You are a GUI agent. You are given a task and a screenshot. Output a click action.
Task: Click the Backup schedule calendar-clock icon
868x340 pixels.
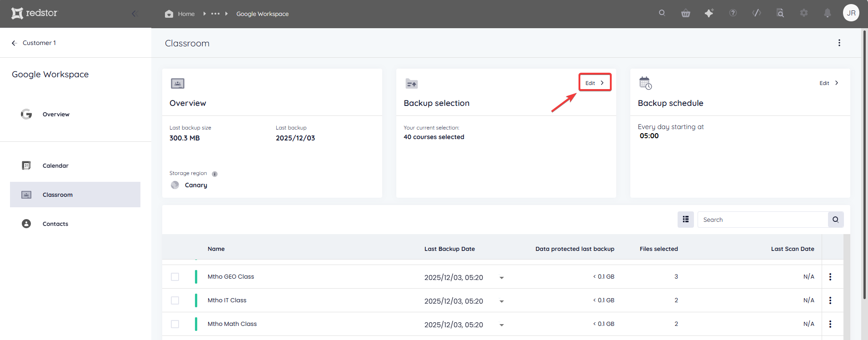645,83
